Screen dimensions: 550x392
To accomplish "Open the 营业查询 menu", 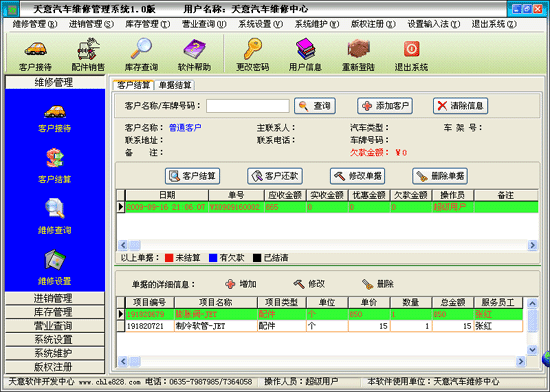I will tap(204, 24).
